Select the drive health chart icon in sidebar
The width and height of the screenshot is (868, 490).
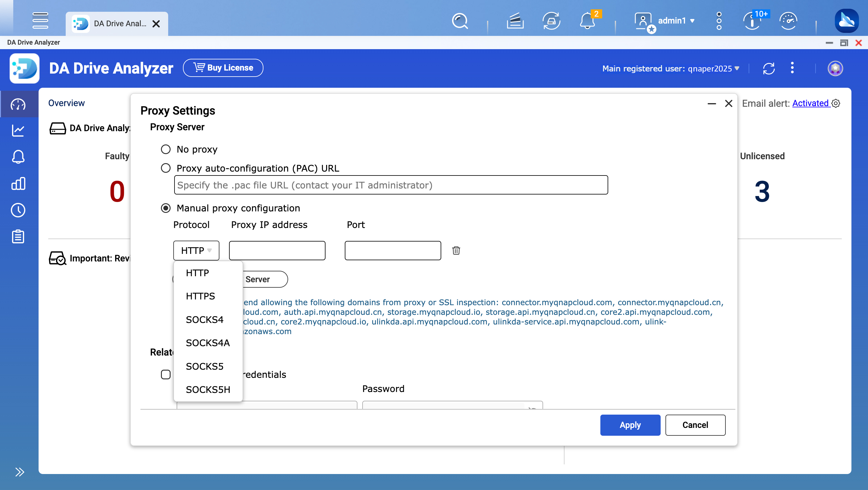tap(18, 130)
